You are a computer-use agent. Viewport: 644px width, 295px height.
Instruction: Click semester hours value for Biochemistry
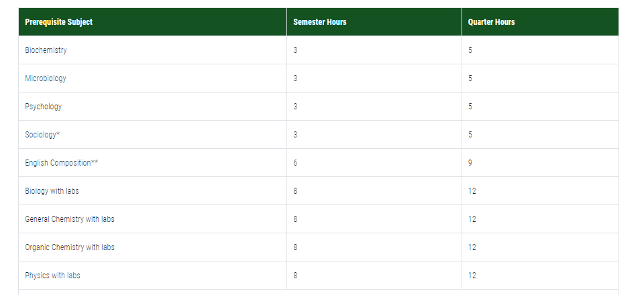pyautogui.click(x=295, y=50)
